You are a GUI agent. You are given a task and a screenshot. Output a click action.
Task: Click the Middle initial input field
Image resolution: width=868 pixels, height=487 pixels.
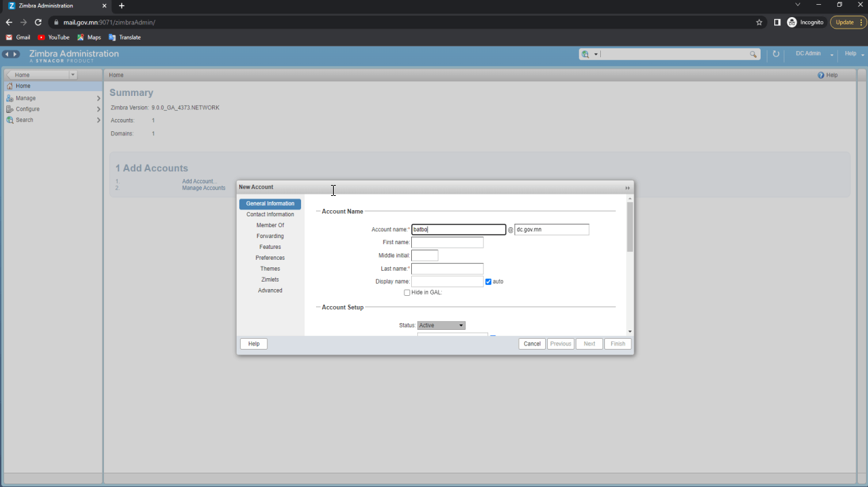click(425, 256)
